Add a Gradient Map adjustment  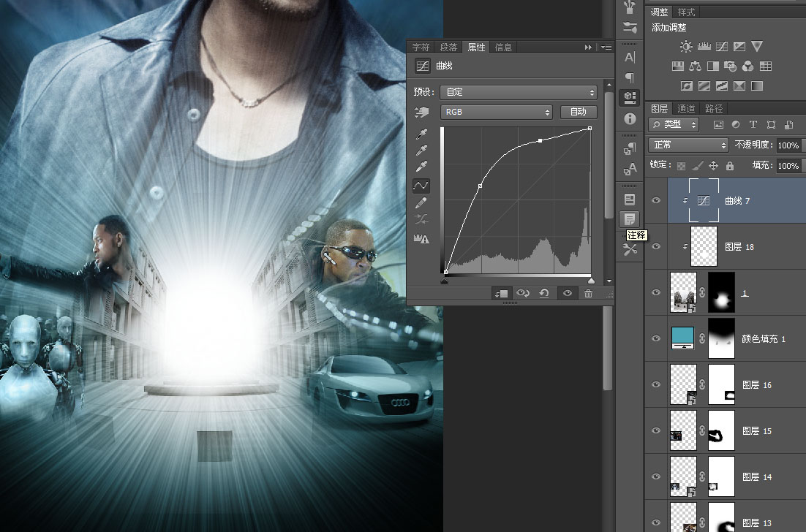point(757,85)
